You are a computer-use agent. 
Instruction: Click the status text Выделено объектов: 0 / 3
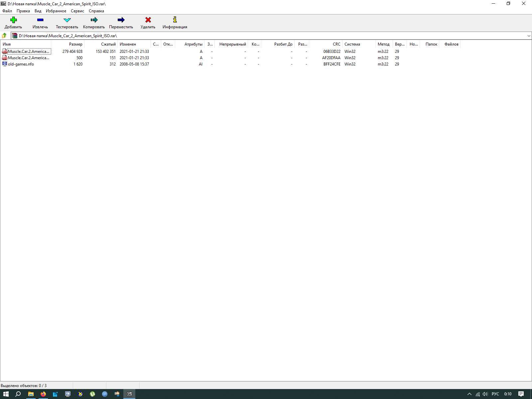click(24, 386)
